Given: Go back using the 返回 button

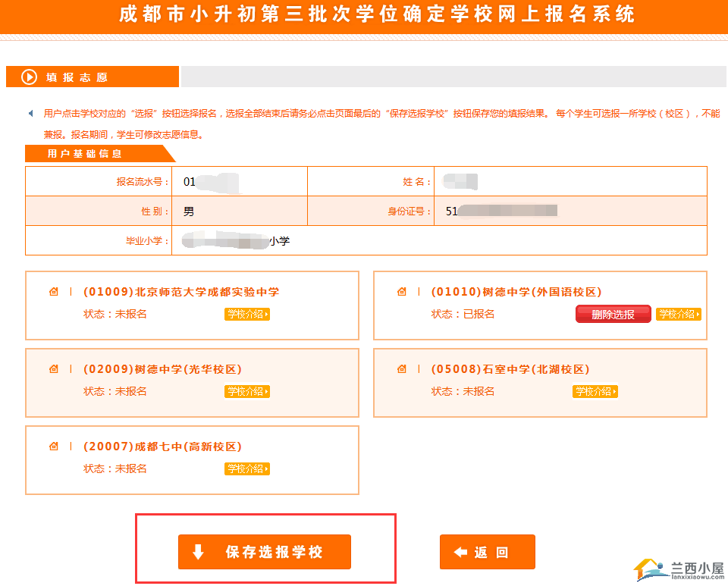Looking at the screenshot, I should pos(487,552).
